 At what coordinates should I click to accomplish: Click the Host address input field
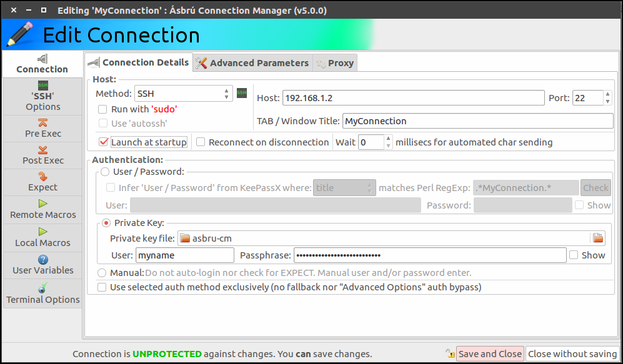click(413, 98)
